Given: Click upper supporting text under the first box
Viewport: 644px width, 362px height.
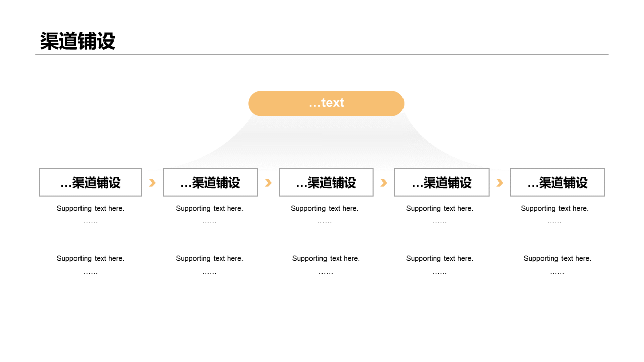Looking at the screenshot, I should 91,215.
